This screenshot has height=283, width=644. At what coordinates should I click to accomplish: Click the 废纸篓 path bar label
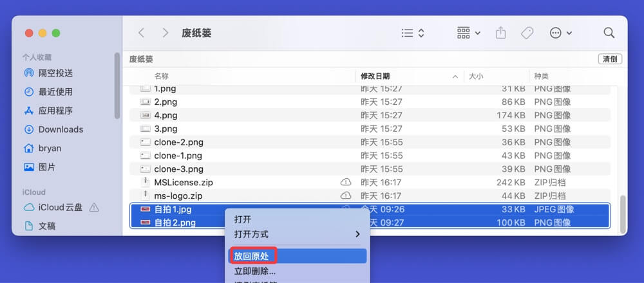[141, 59]
